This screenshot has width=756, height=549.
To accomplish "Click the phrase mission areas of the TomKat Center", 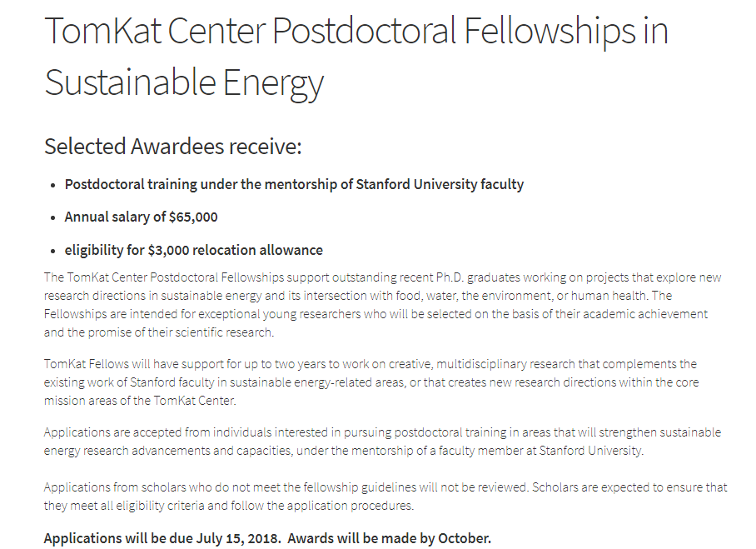I will pyautogui.click(x=140, y=401).
